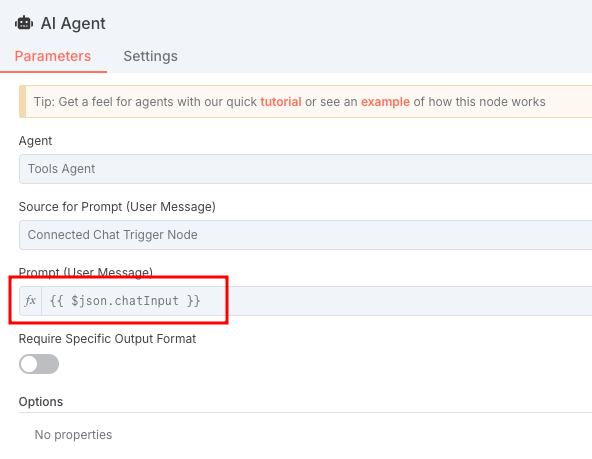Click the orange accent bar of the tip
The image size is (592, 459).
click(23, 102)
